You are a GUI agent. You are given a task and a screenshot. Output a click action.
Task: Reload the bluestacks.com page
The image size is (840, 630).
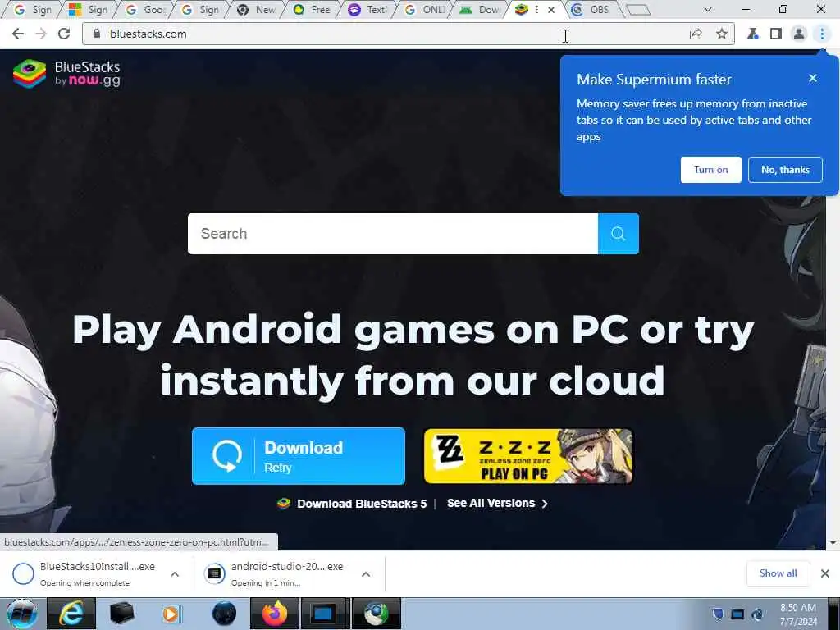(x=64, y=34)
